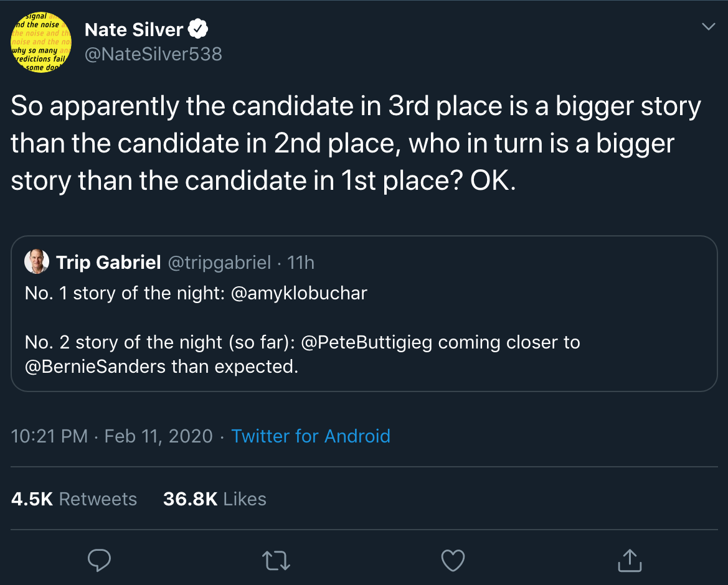Click the Nate Silver display name
The image size is (728, 585).
[134, 29]
